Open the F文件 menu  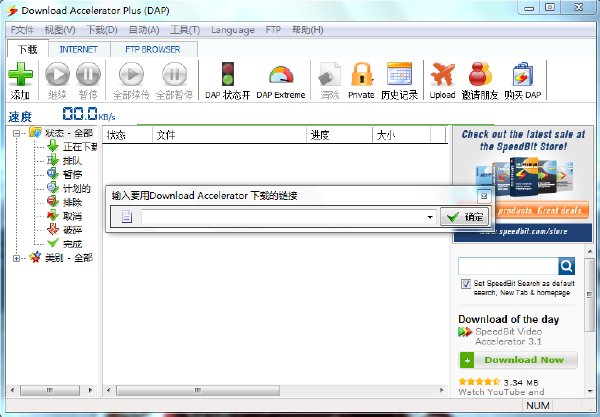coord(22,30)
